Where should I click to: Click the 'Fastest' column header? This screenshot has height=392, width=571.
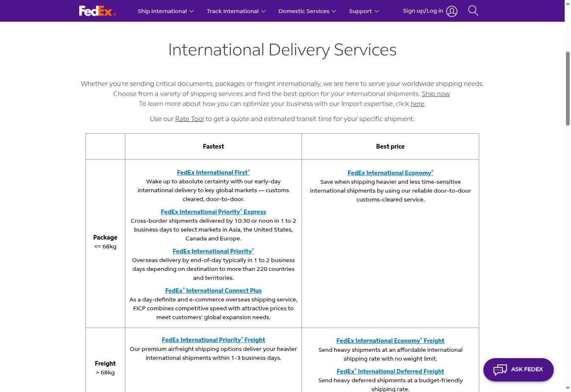point(213,146)
